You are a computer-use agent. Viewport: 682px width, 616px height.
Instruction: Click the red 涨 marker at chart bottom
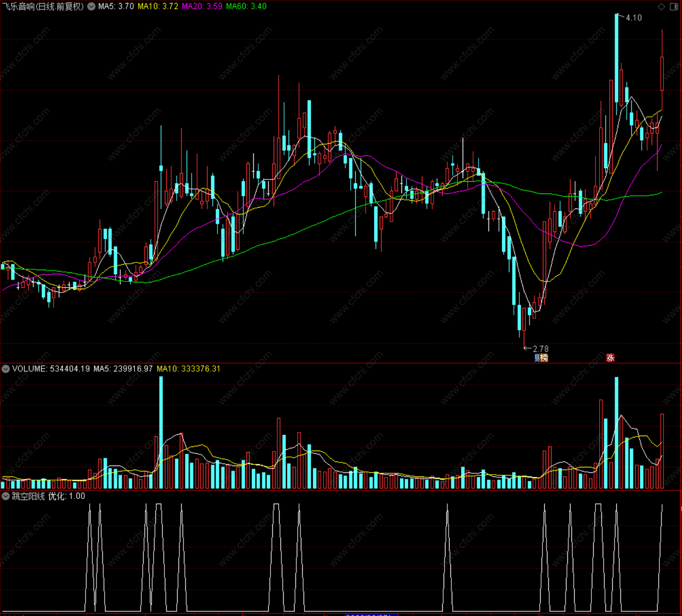pyautogui.click(x=610, y=358)
